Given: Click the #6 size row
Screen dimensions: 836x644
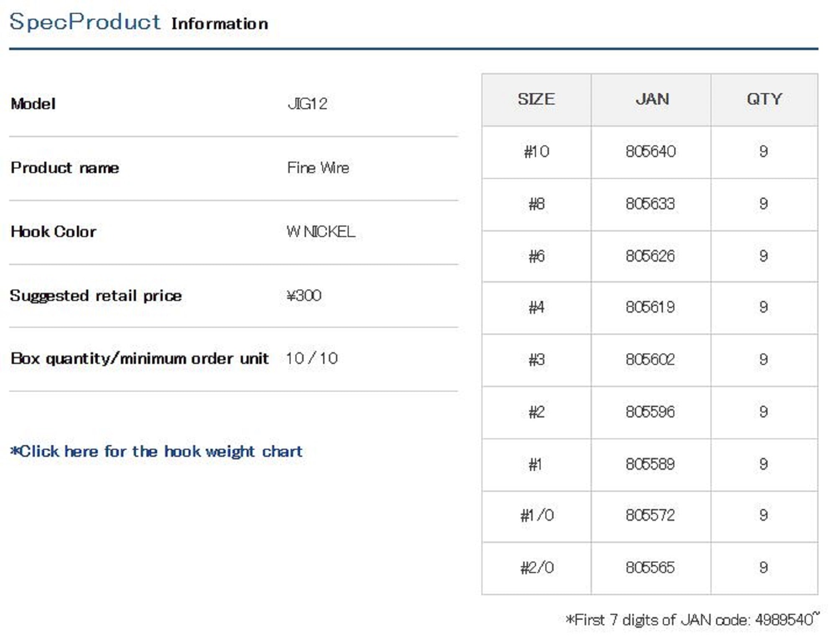Looking at the screenshot, I should click(x=650, y=256).
